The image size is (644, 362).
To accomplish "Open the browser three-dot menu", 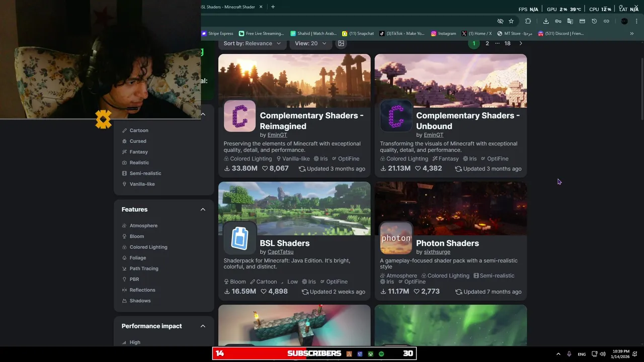I will [x=636, y=21].
